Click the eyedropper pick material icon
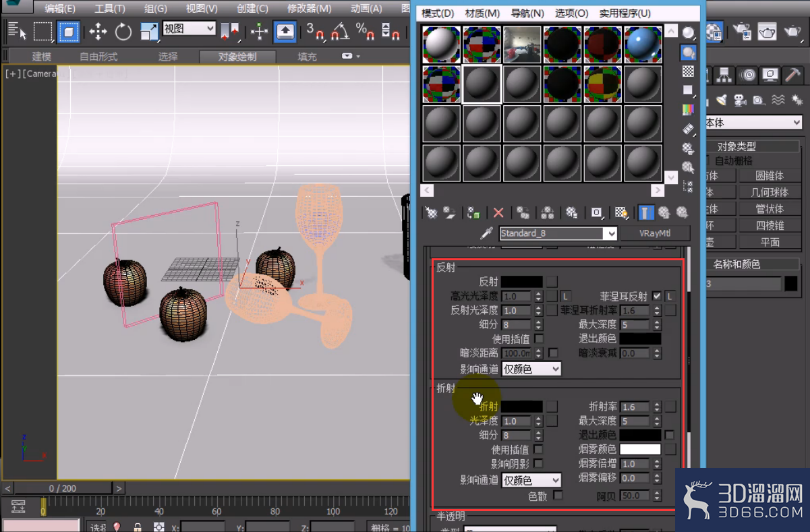This screenshot has width=810, height=532. [486, 233]
